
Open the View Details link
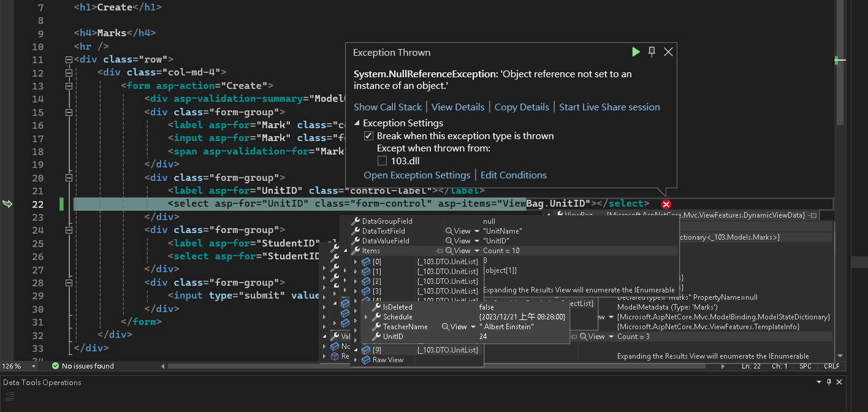pos(458,107)
